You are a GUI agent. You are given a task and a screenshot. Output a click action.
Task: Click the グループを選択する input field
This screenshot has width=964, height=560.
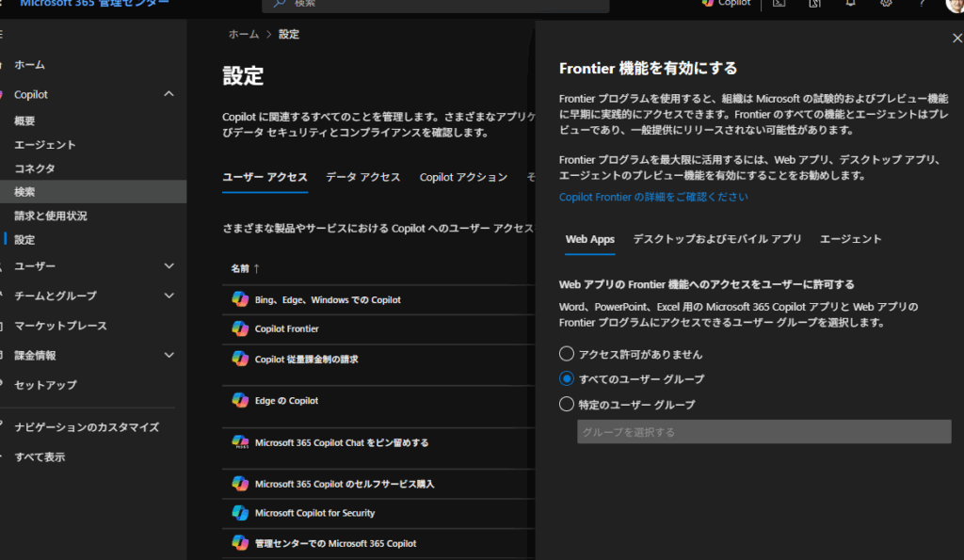tap(763, 431)
